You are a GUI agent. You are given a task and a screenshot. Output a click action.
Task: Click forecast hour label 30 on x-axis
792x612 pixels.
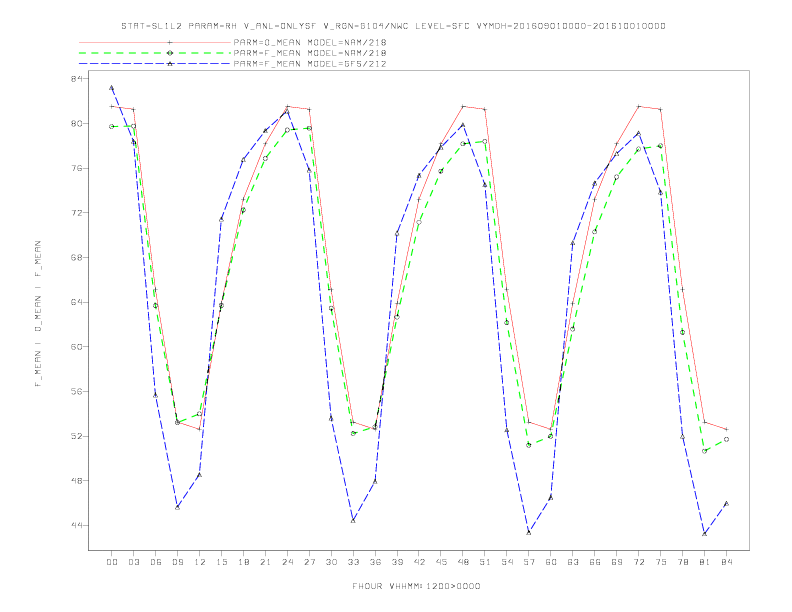[331, 562]
